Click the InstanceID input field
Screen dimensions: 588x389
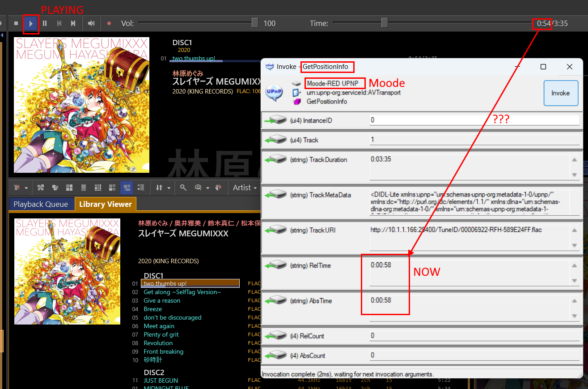pos(474,120)
